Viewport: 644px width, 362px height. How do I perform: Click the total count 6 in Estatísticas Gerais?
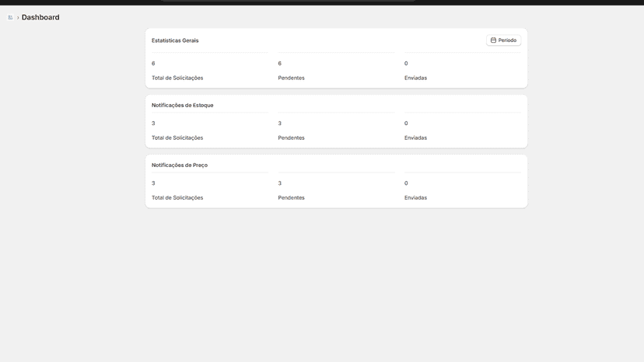pyautogui.click(x=153, y=64)
